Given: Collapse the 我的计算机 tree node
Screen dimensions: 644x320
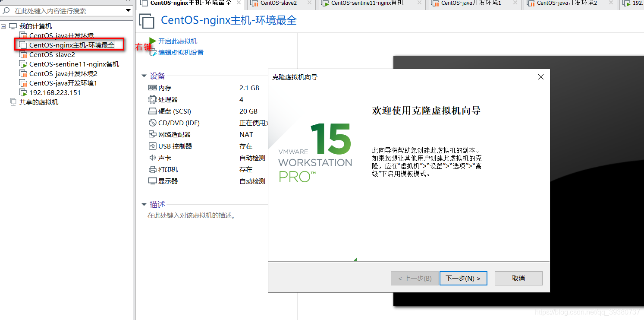Looking at the screenshot, I should 3,26.
